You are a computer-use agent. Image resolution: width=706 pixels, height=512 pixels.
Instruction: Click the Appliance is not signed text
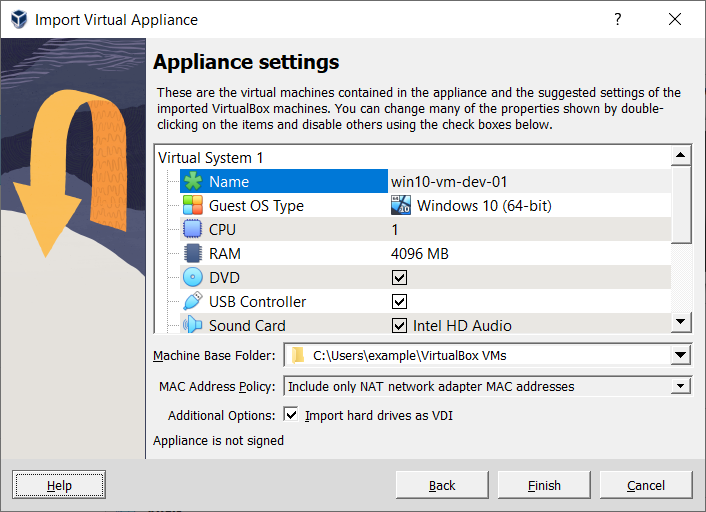pyautogui.click(x=218, y=440)
